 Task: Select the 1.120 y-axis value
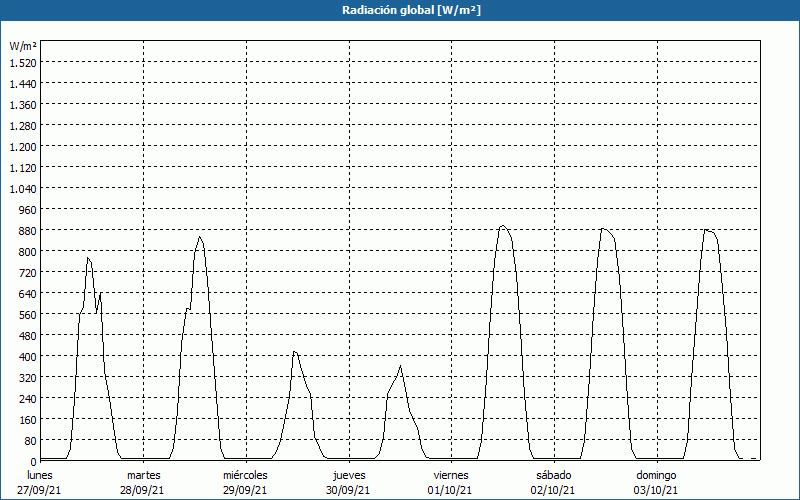point(23,168)
